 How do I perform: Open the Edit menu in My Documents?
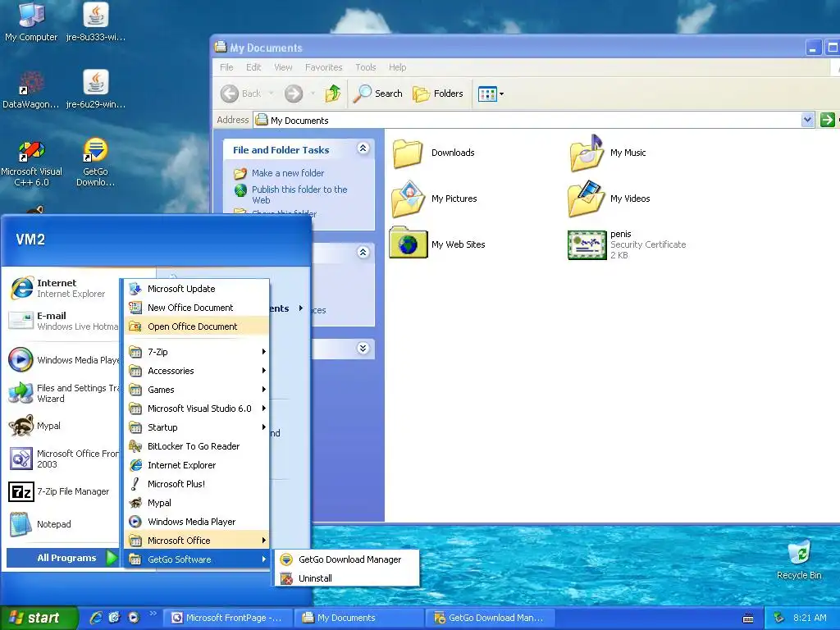(253, 67)
